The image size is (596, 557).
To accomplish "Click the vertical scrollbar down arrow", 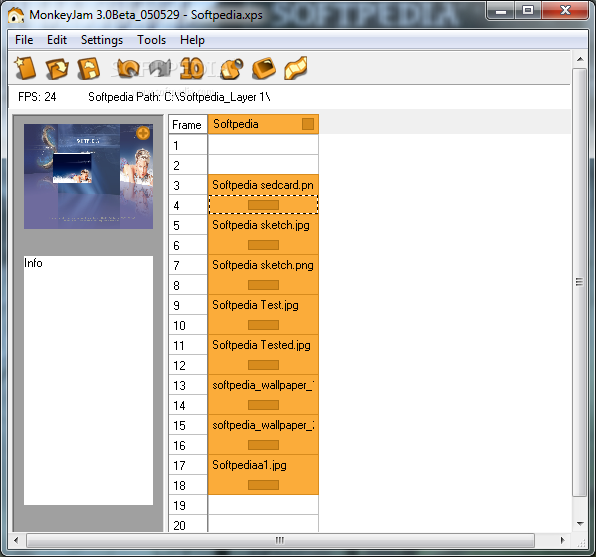I will click(580, 524).
